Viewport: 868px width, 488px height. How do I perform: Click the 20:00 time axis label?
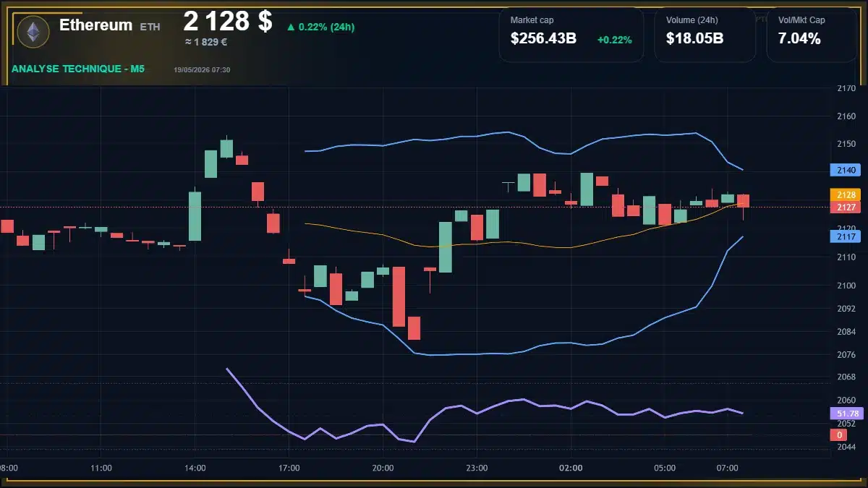click(383, 468)
